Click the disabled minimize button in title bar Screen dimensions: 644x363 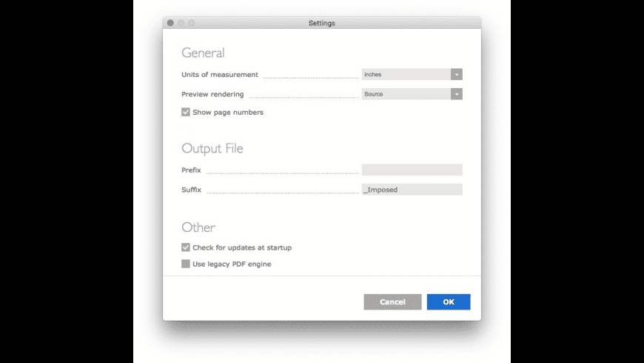click(181, 23)
